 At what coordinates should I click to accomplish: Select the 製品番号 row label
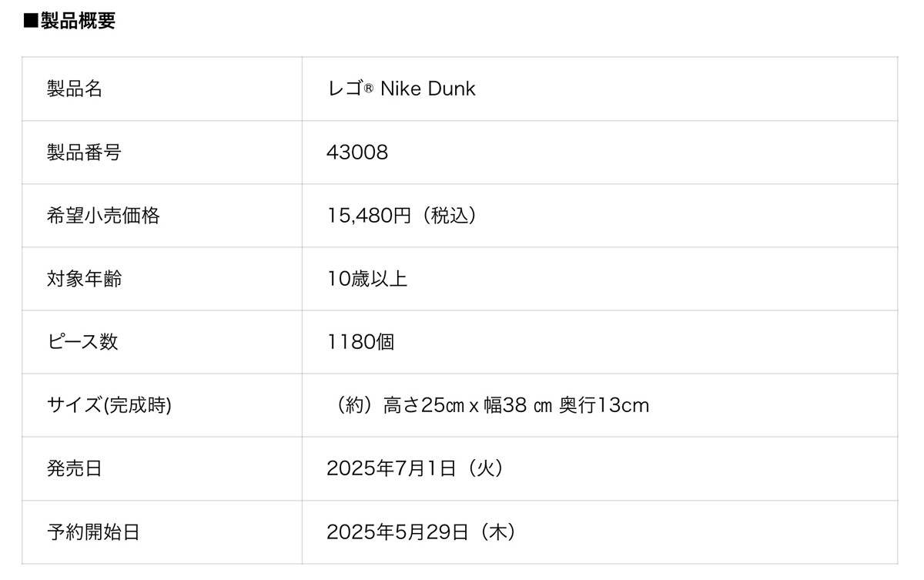pyautogui.click(x=84, y=153)
